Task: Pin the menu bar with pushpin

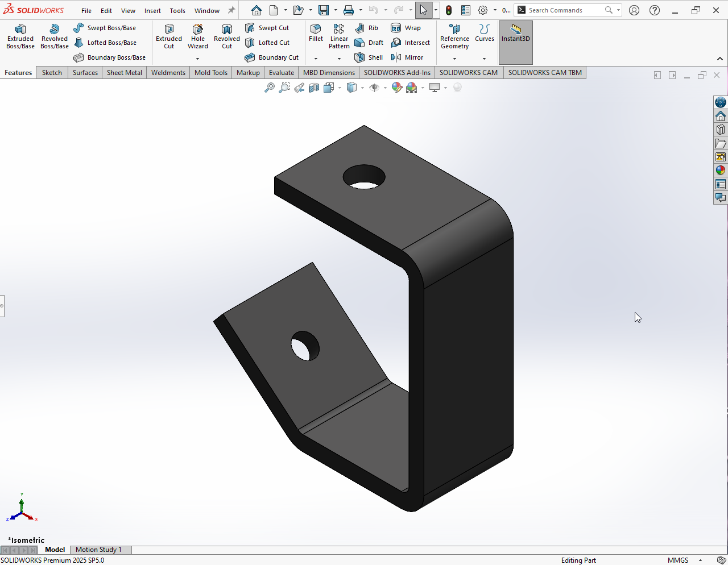Action: click(x=231, y=10)
